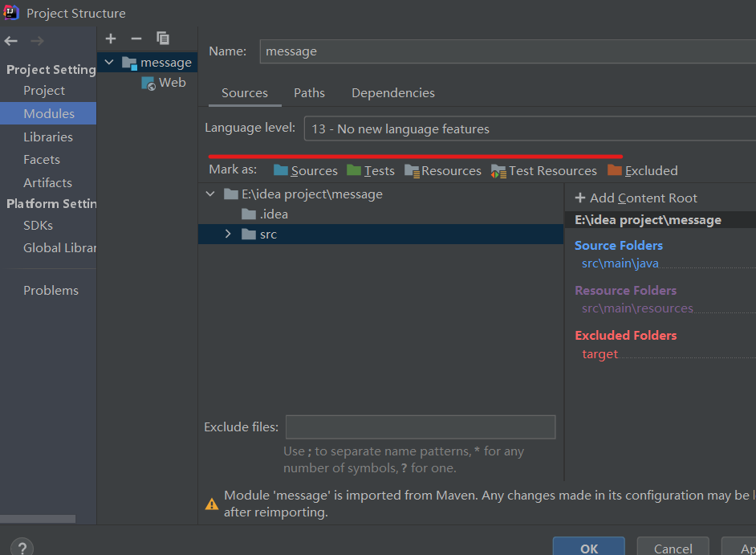This screenshot has width=756, height=555.
Task: Switch to the Paths tab
Action: (x=309, y=93)
